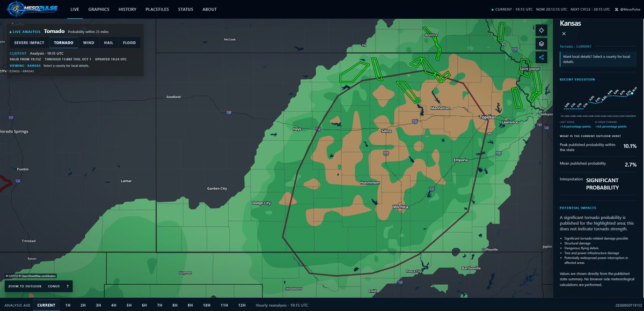Image resolution: width=644 pixels, height=311 pixels.
Task: Click the Garden City map label
Action: coord(217,189)
